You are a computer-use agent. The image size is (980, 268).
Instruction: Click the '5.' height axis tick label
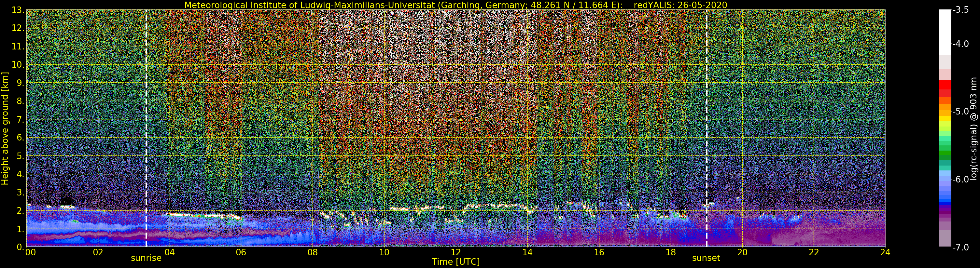(x=21, y=156)
